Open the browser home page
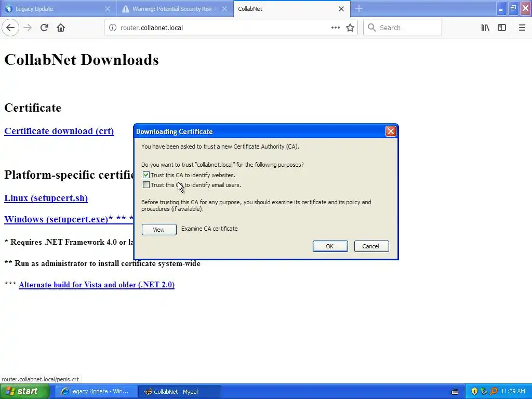 pos(61,28)
